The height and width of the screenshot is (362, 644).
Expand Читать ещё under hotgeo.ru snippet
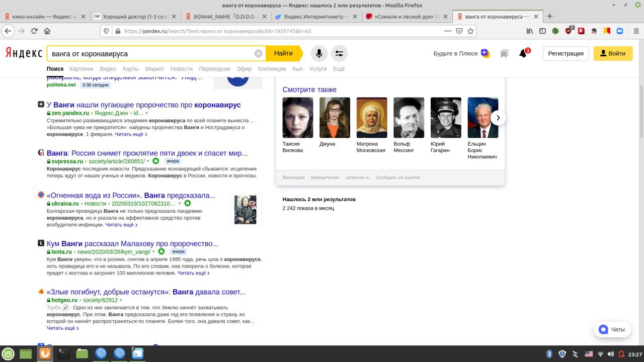click(62, 328)
